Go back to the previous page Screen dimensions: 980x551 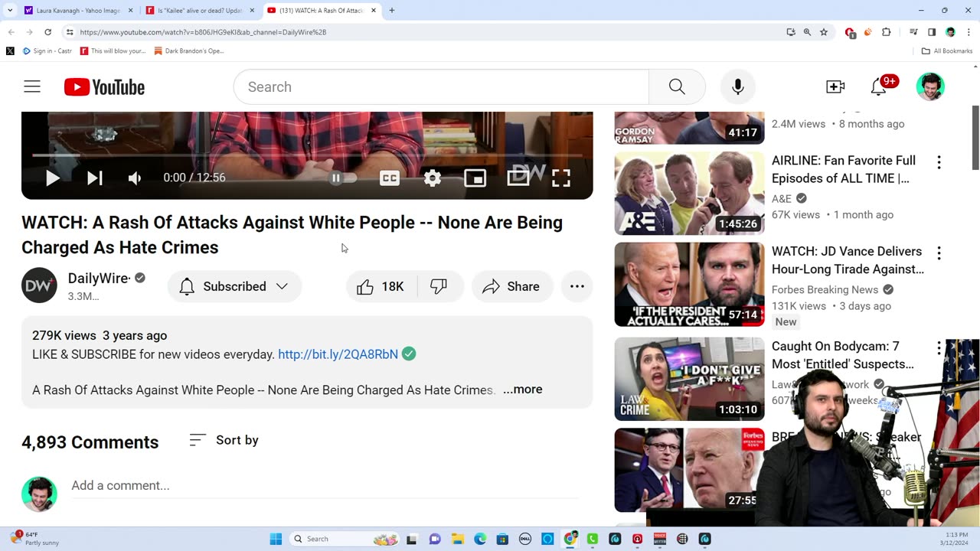[x=11, y=32]
